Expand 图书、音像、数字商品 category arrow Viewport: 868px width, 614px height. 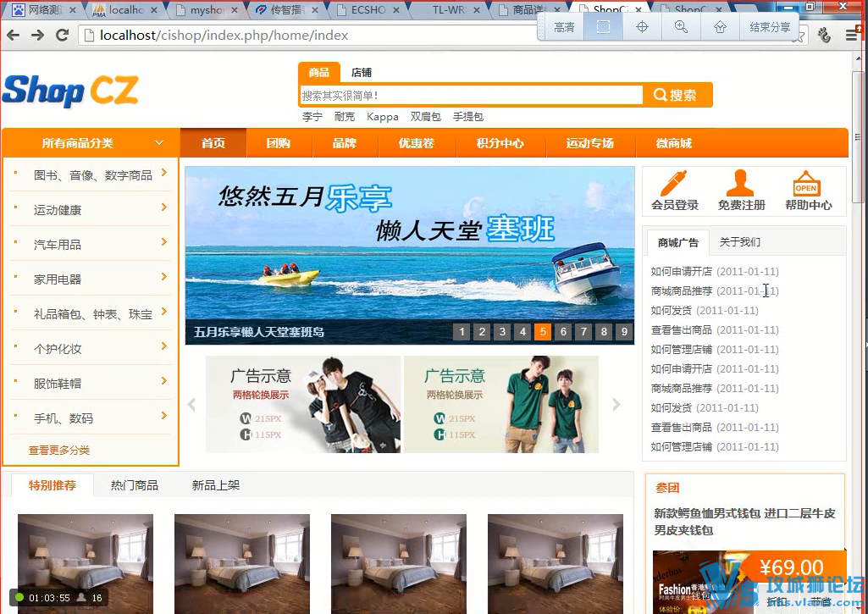pos(163,173)
